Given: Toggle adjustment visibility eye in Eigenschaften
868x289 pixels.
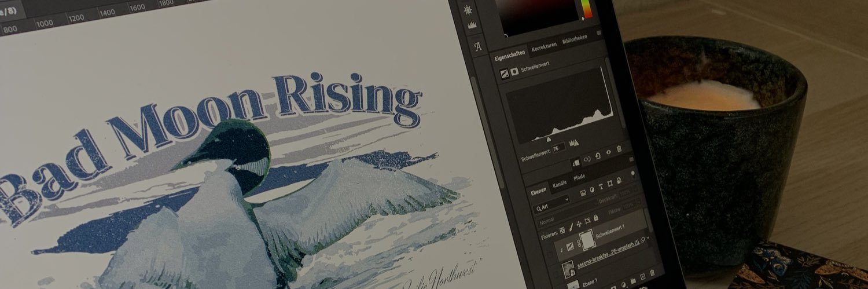Looking at the screenshot, I should coord(608,152).
